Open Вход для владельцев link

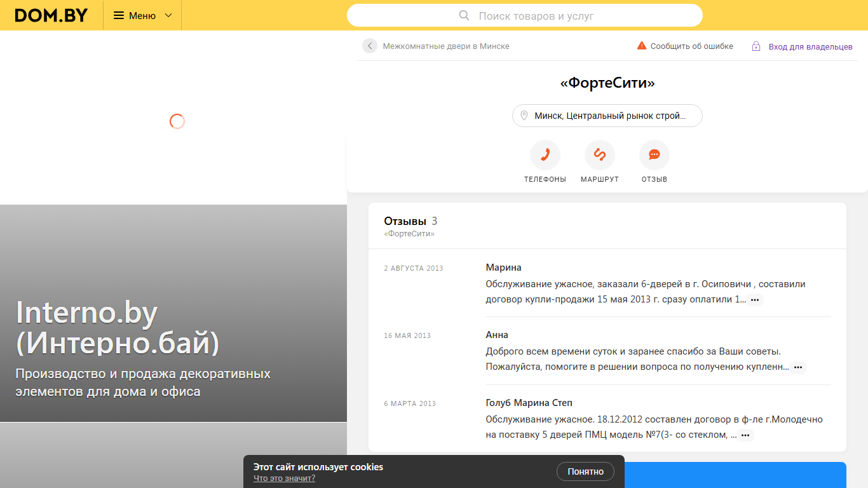coord(811,46)
